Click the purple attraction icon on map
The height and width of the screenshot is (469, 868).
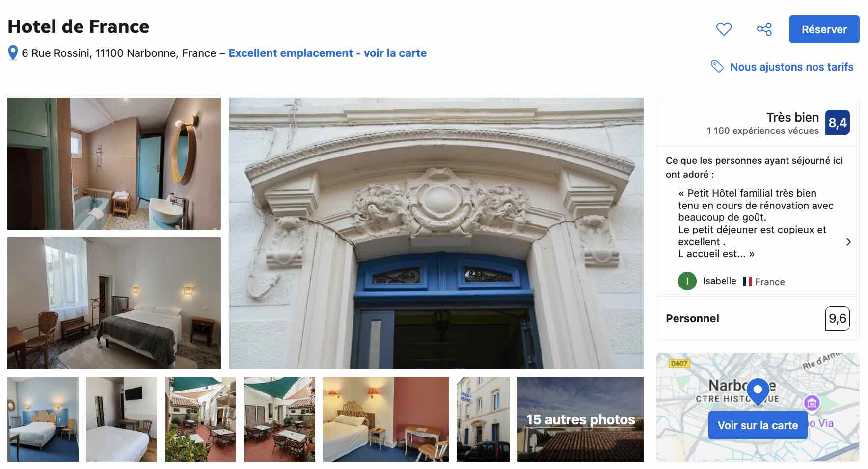tap(812, 403)
